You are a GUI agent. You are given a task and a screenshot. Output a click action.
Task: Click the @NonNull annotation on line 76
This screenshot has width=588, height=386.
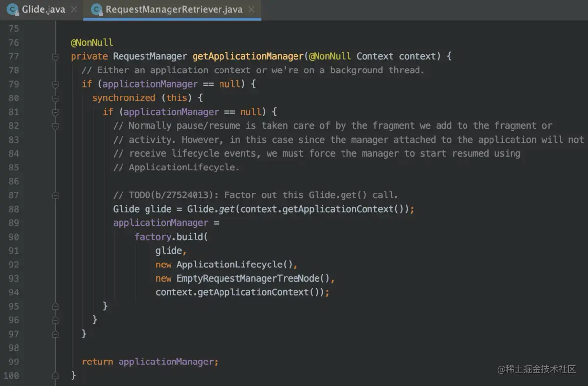[92, 43]
